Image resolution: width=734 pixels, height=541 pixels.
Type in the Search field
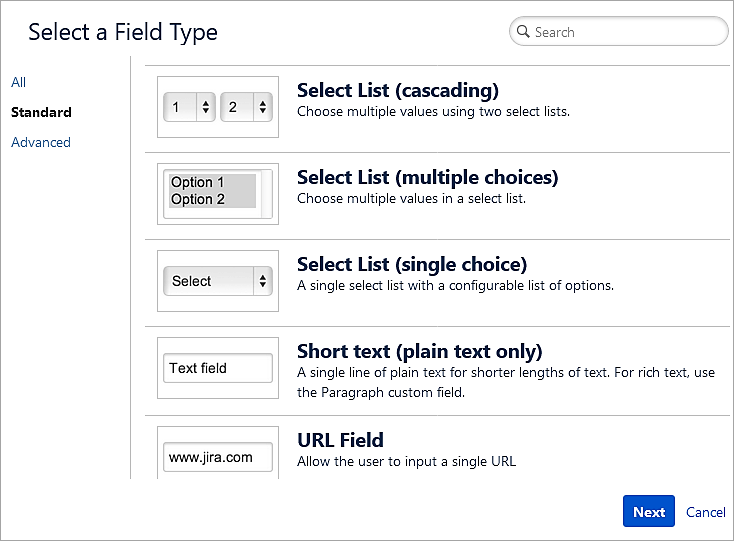625,32
